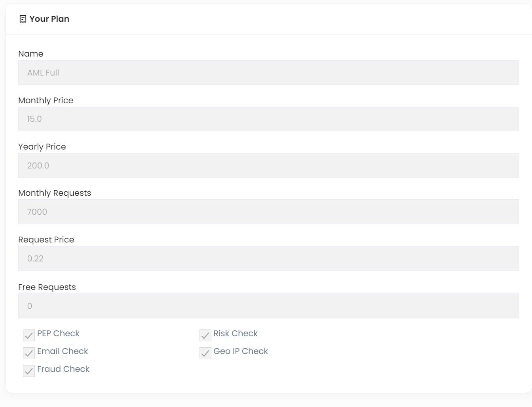This screenshot has width=532, height=407.
Task: Click the Geo IP Check label
Action: click(x=241, y=351)
